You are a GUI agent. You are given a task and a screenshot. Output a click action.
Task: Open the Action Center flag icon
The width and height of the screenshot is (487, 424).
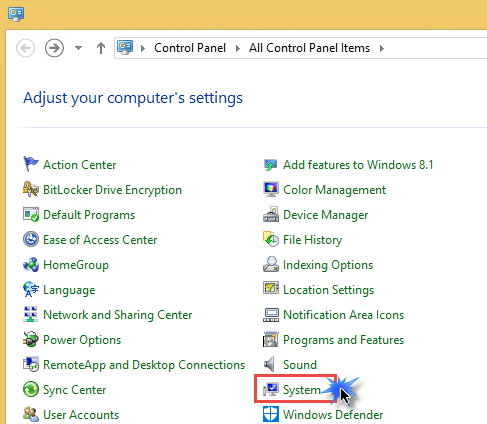(31, 164)
